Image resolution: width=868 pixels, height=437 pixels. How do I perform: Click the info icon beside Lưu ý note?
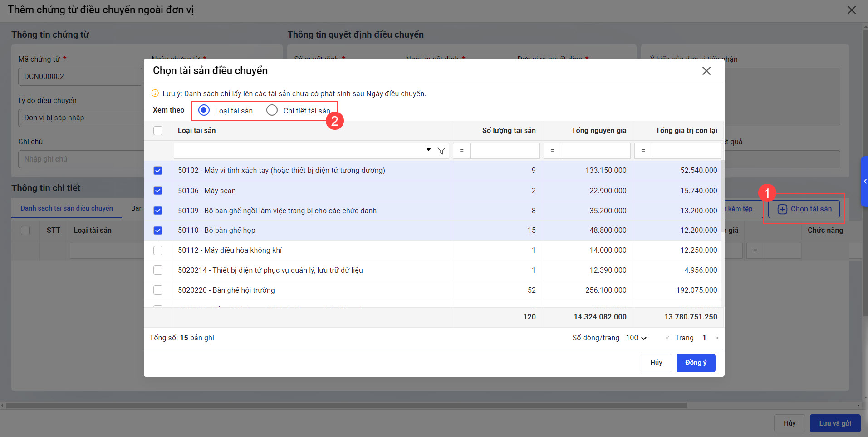click(x=155, y=93)
